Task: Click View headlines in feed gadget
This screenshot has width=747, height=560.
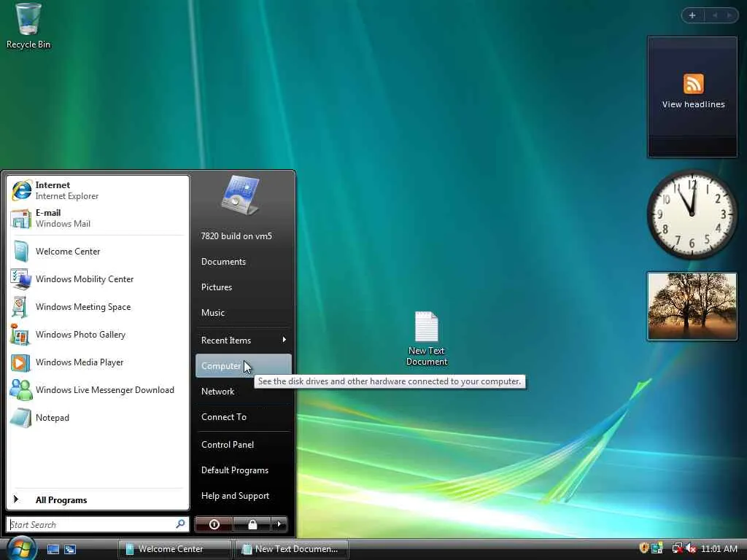Action: (x=693, y=104)
